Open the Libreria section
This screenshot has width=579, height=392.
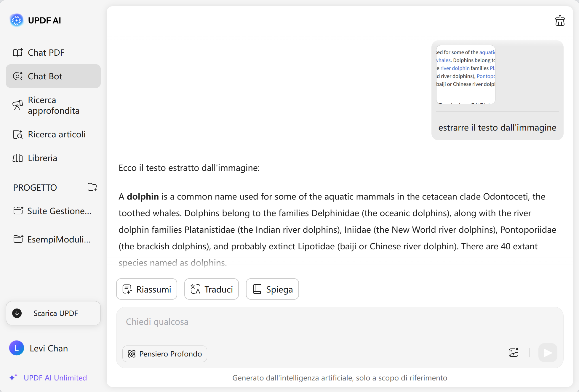click(42, 158)
